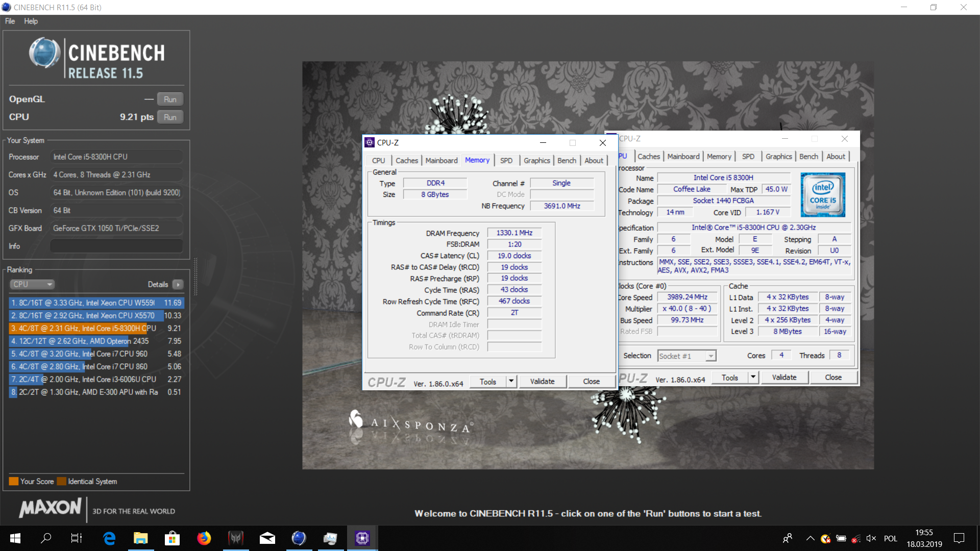This screenshot has height=551, width=980.
Task: Open Bench tab in rear CPU-Z
Action: [x=808, y=156]
